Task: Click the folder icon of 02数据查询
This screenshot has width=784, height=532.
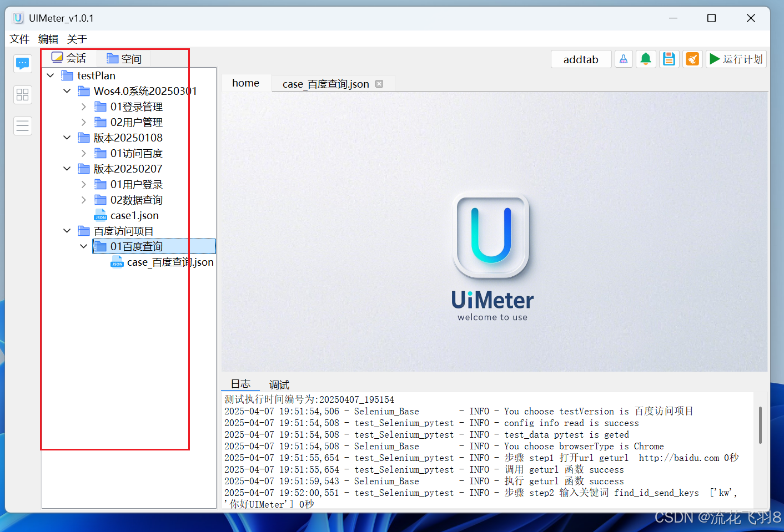Action: (x=100, y=200)
